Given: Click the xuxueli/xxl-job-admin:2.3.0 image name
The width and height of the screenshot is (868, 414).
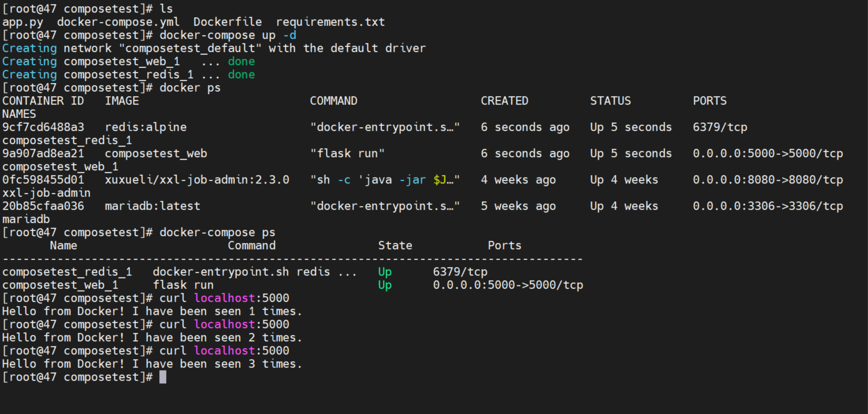Looking at the screenshot, I should point(197,180).
